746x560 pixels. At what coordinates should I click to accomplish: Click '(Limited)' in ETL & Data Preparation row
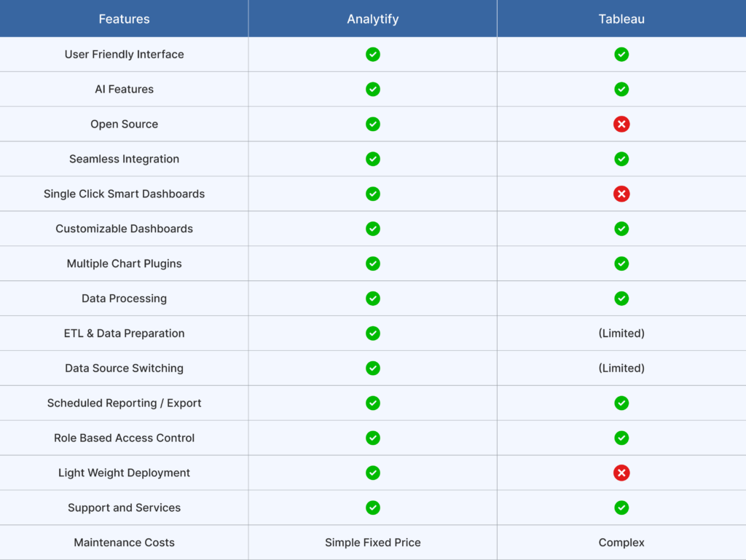click(621, 334)
